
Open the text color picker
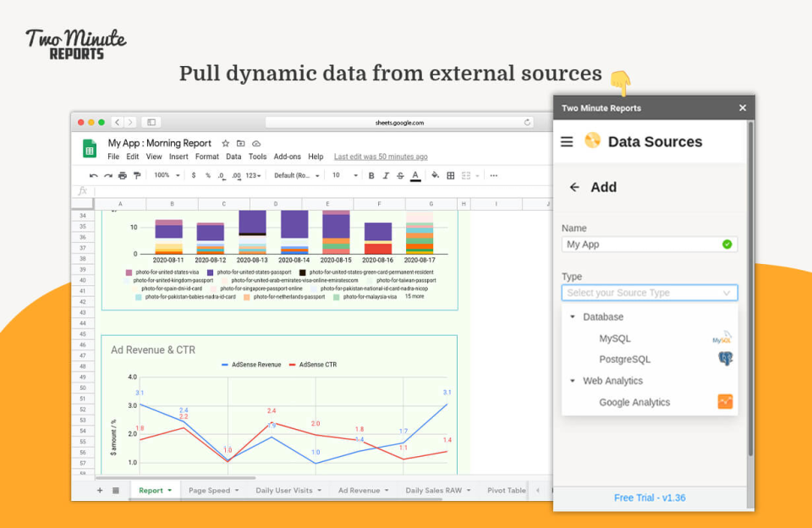(x=415, y=176)
